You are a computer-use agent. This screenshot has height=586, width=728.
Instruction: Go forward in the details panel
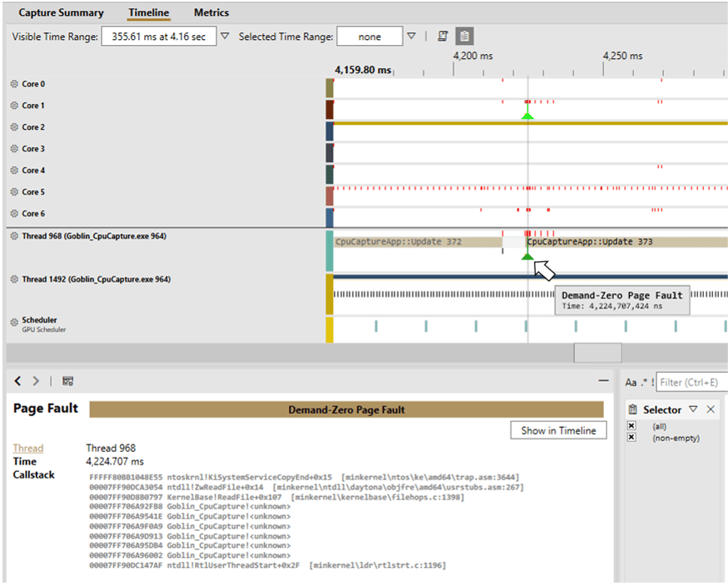36,381
